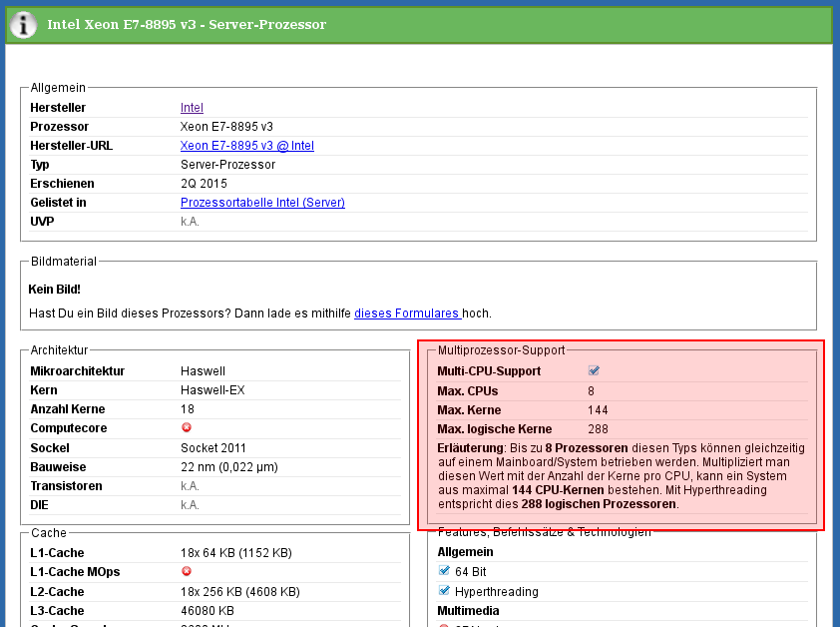Click the red cross icon beside Computecore
The width and height of the screenshot is (840, 627).
coord(187,427)
